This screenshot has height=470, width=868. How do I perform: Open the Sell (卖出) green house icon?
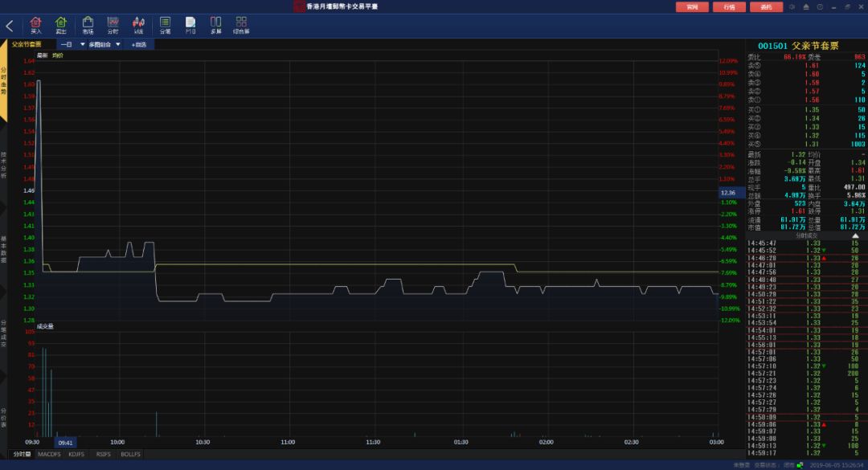coord(61,25)
